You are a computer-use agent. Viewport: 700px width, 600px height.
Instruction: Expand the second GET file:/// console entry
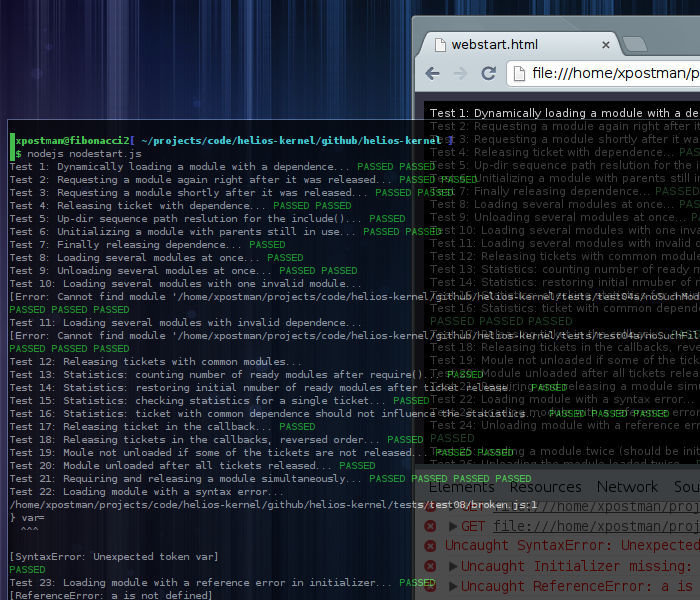[x=453, y=526]
